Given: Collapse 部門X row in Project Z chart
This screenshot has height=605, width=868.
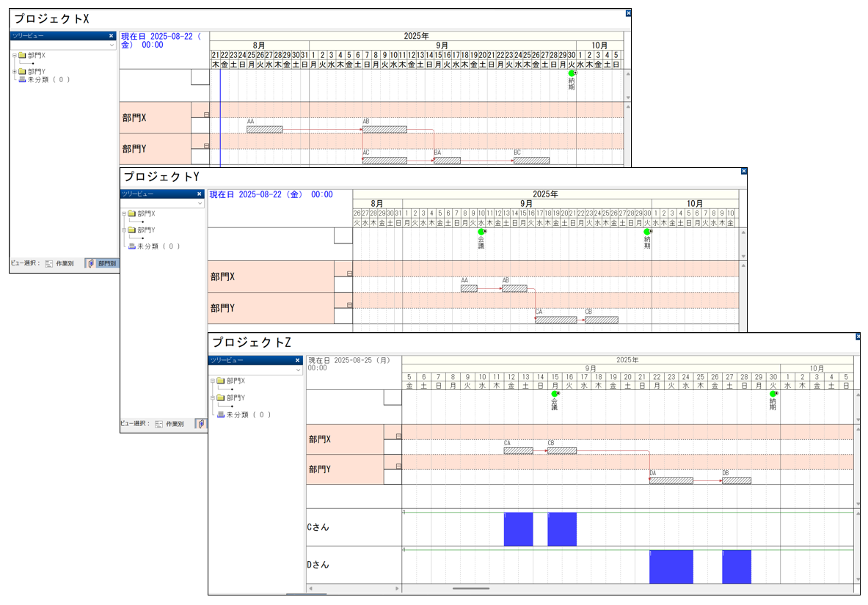Looking at the screenshot, I should [x=398, y=436].
